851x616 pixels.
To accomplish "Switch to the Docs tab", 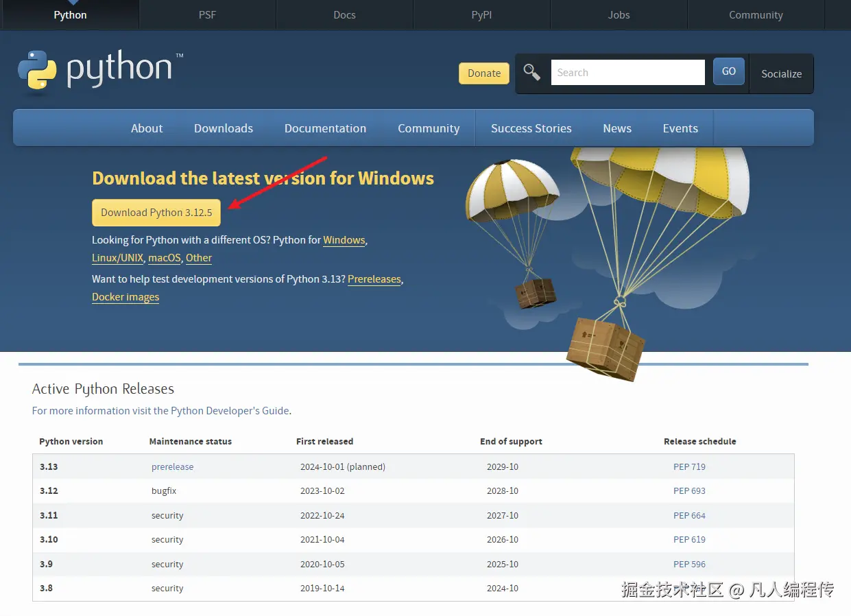I will pos(344,14).
